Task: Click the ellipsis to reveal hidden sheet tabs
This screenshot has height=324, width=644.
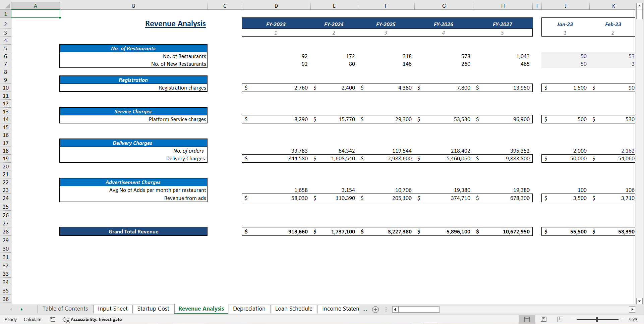Action: [x=364, y=309]
